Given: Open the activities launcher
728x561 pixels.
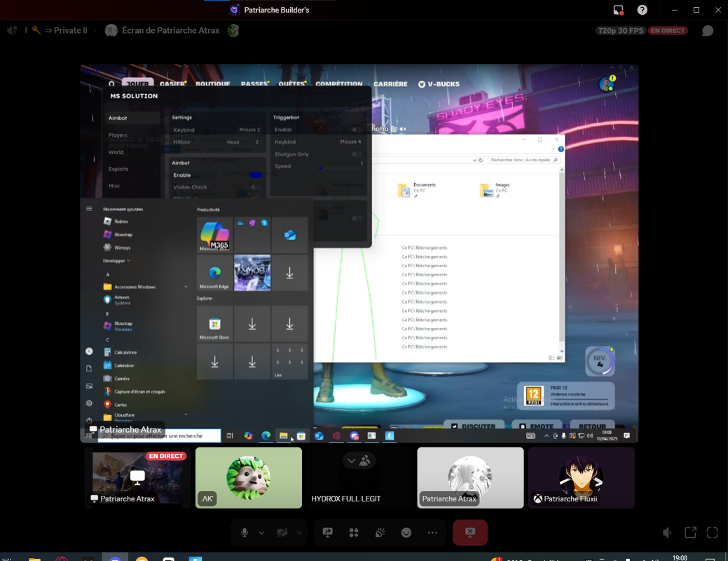Looking at the screenshot, I should pyautogui.click(x=354, y=533).
